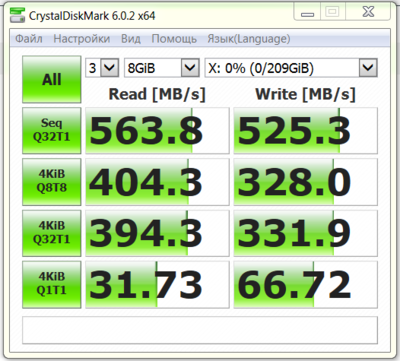Start all benchmarks with the All button
400x361 pixels.
pyautogui.click(x=52, y=79)
